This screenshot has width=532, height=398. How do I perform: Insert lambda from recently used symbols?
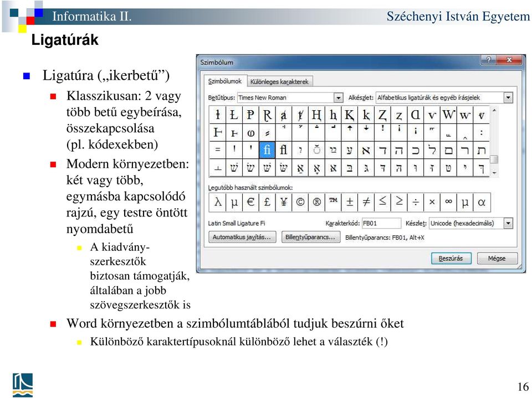click(217, 202)
